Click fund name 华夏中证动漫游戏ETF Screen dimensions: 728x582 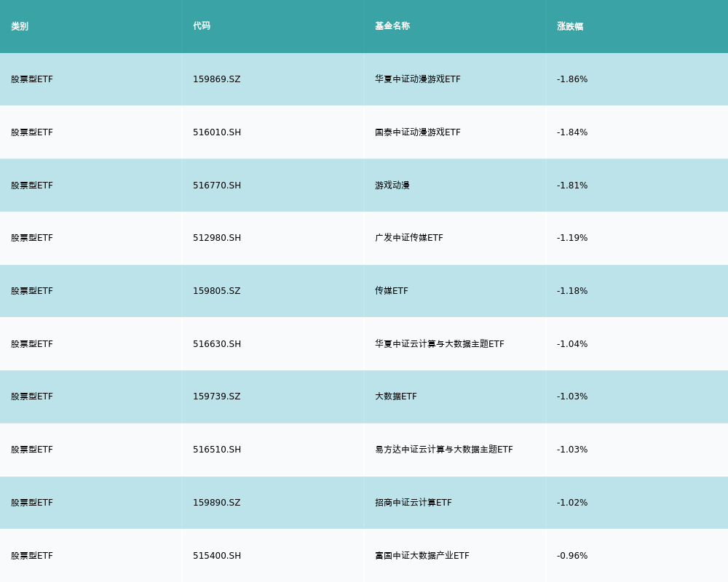[417, 79]
